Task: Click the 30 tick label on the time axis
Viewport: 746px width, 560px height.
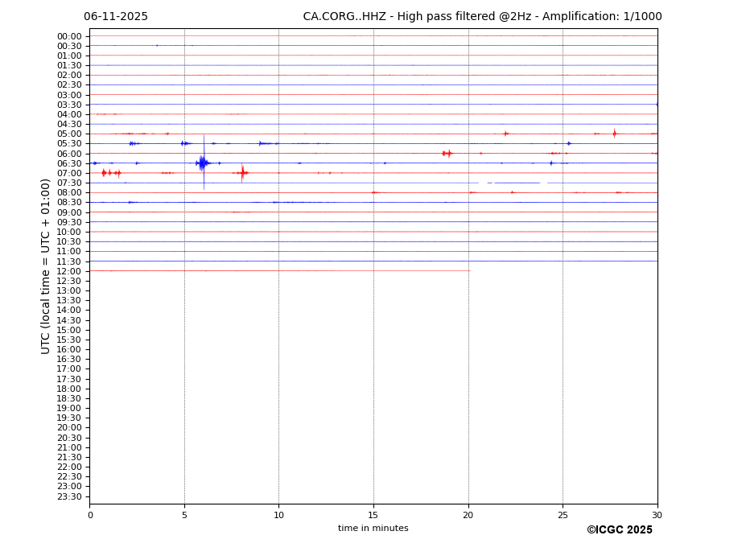Action: click(657, 515)
